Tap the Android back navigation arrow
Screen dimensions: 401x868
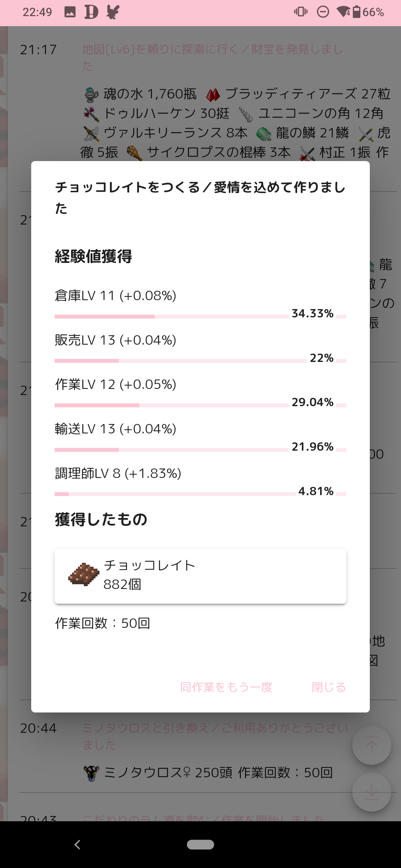77,844
